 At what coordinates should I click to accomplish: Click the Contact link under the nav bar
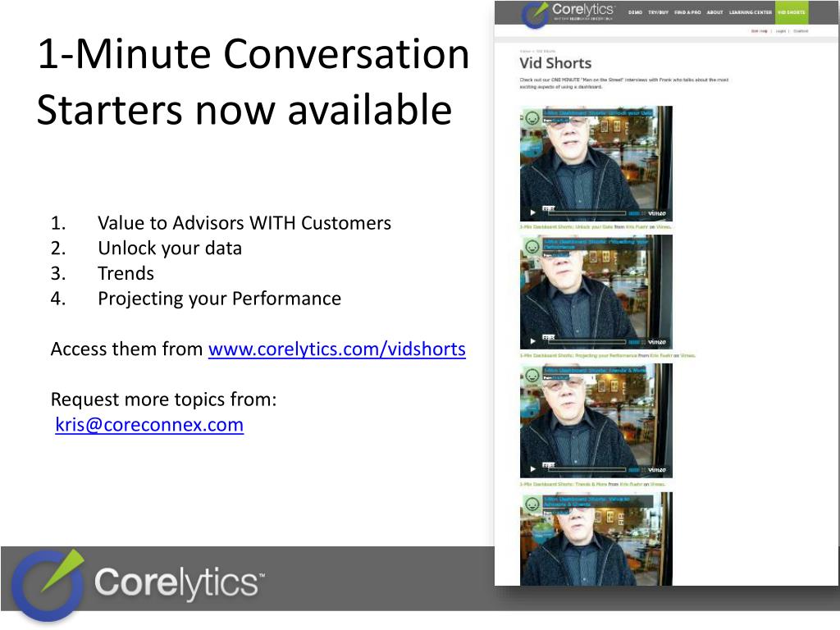(x=801, y=31)
